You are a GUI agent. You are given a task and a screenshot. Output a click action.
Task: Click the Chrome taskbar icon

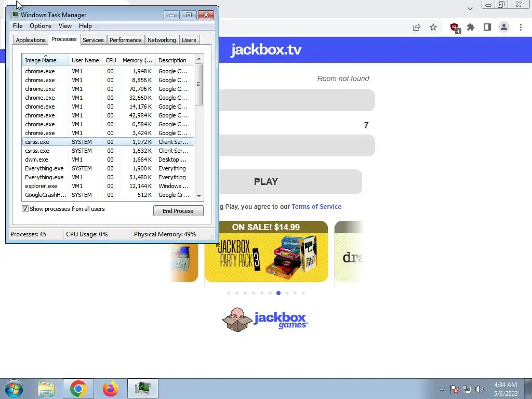78,389
